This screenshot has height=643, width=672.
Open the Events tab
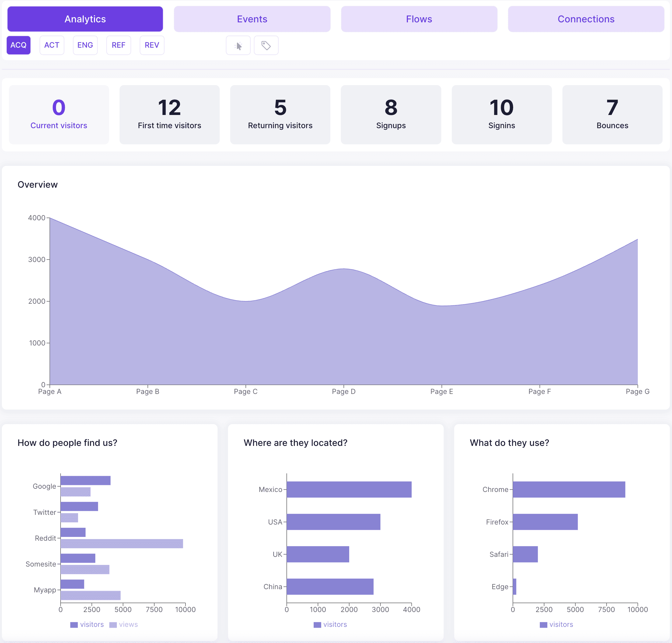point(252,19)
